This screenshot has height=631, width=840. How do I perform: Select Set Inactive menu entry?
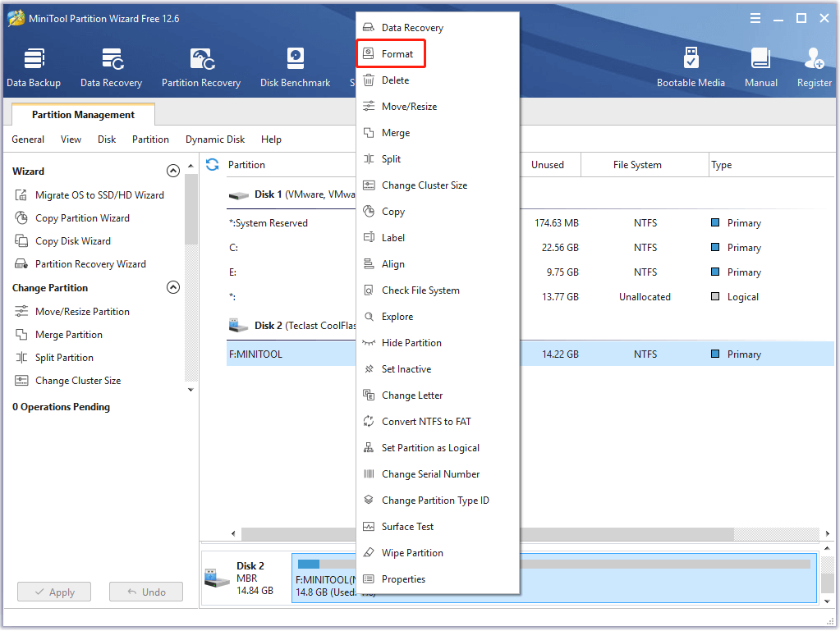438,368
